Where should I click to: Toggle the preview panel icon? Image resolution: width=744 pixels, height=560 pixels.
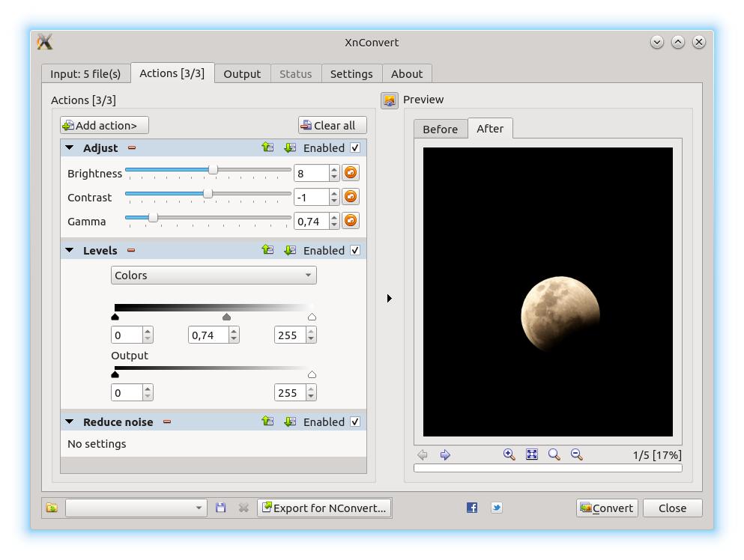(390, 100)
